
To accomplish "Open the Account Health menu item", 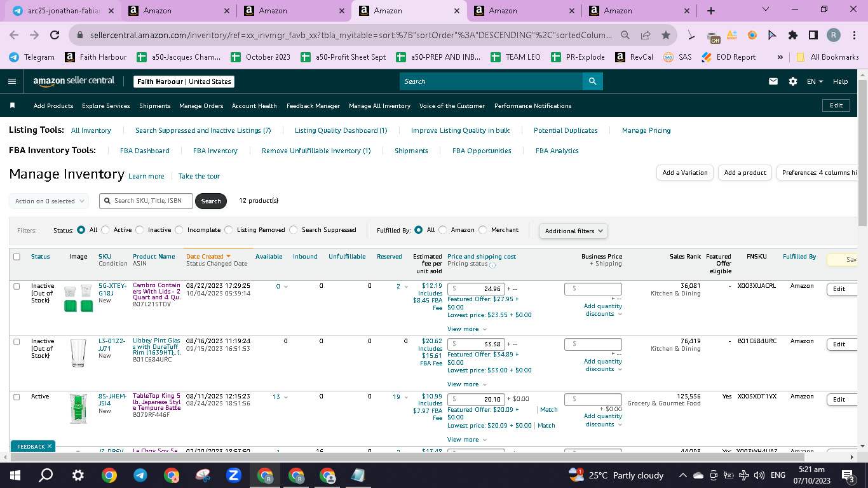I will pyautogui.click(x=254, y=105).
